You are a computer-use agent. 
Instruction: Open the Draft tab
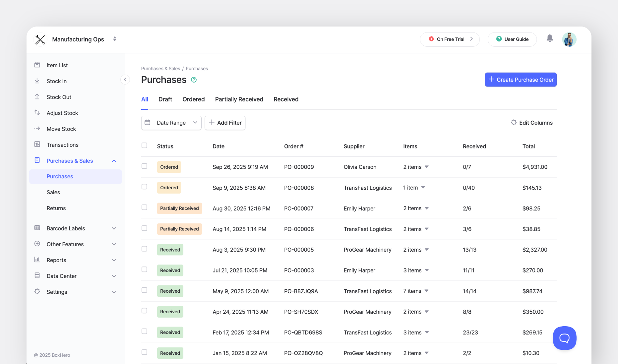click(x=165, y=99)
